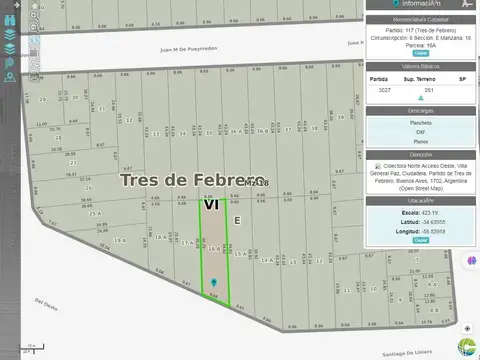Viewport: 480px width, 360px height.
Task: Click the Juan M De Pueyrredon street label
Action: point(189,49)
